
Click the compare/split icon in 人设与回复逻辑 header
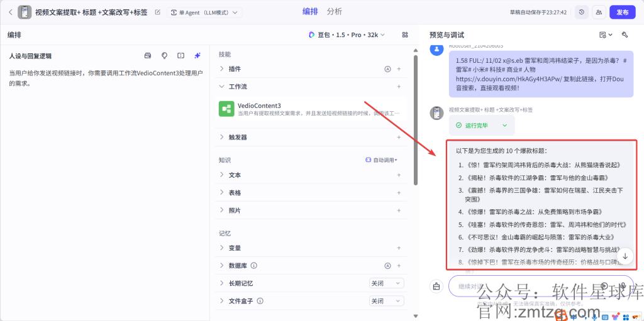[180, 55]
